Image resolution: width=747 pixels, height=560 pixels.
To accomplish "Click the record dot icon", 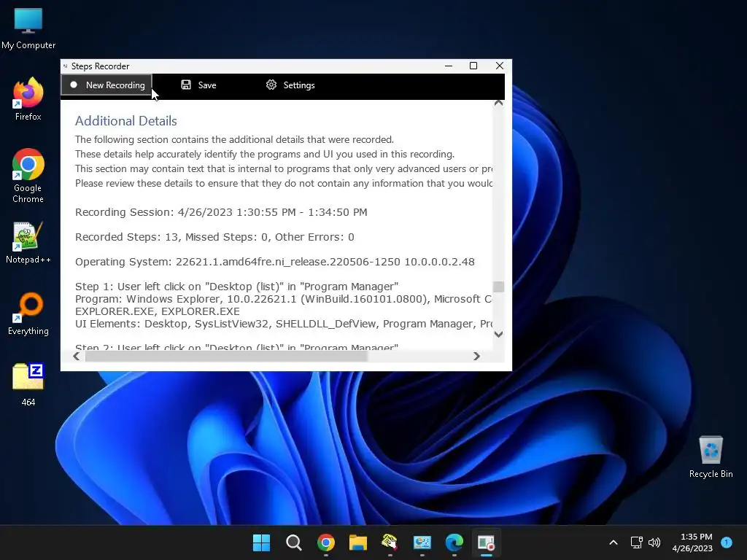I will [74, 85].
